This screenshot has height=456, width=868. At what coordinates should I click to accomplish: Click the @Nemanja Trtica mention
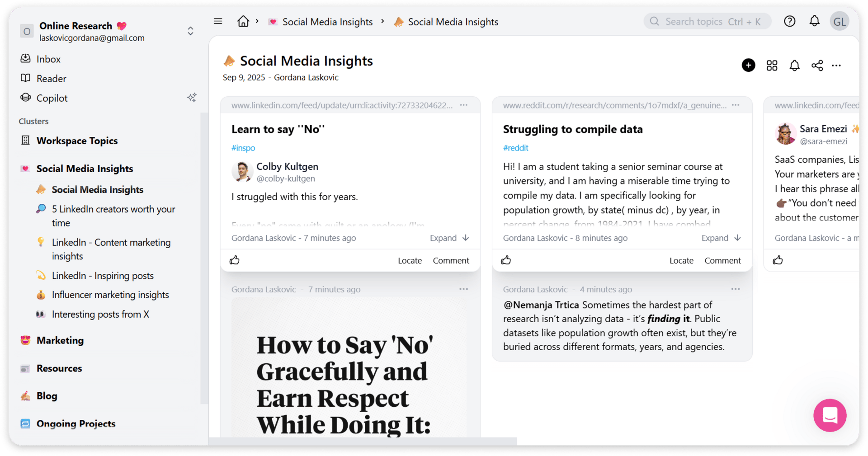pyautogui.click(x=541, y=305)
